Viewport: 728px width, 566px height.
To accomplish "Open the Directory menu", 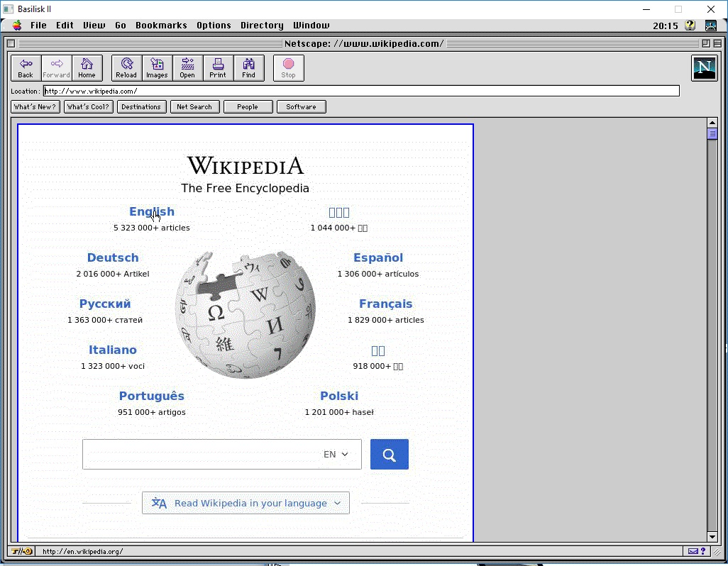I will 262,26.
